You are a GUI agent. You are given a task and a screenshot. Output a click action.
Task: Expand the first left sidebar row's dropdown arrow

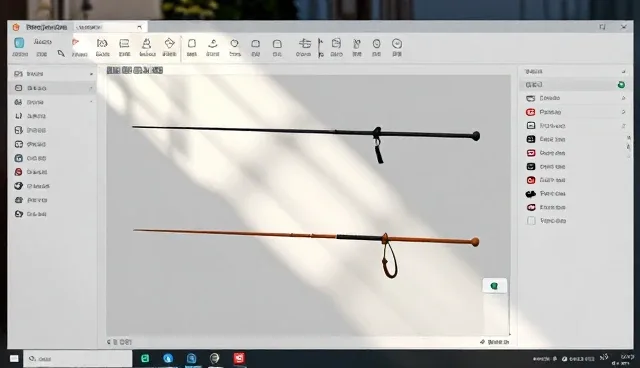91,74
